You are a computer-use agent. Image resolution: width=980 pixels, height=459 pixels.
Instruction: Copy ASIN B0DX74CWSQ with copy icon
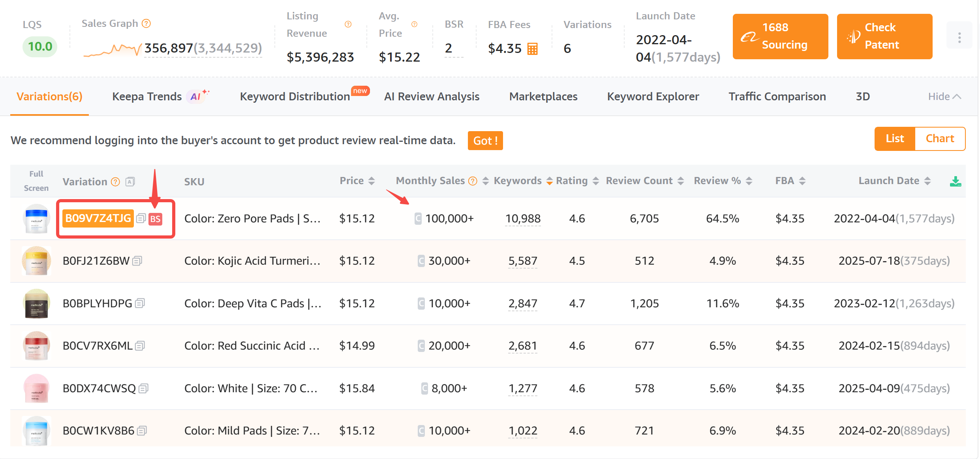[x=143, y=389]
